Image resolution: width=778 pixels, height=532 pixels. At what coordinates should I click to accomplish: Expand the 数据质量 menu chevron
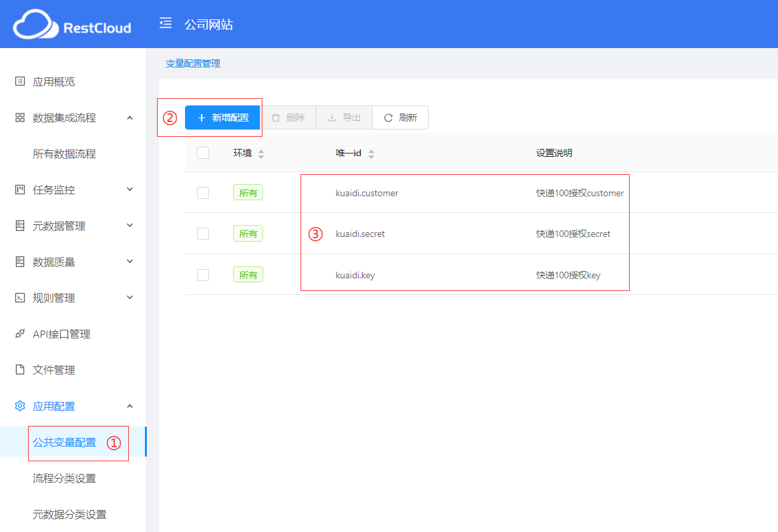(130, 262)
